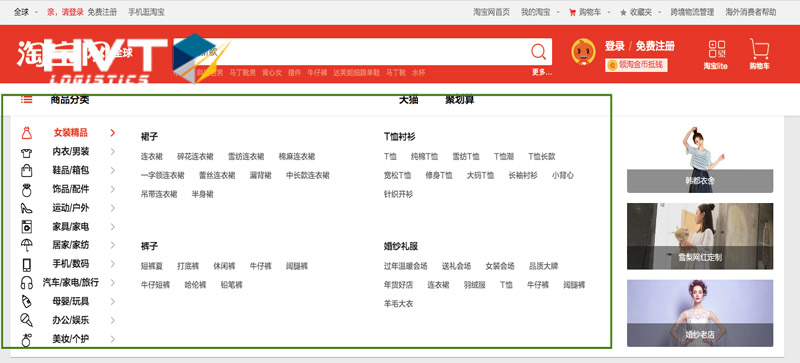This screenshot has width=800, height=363.
Task: Click the 雪纺连衣裙 link
Action: 246,156
